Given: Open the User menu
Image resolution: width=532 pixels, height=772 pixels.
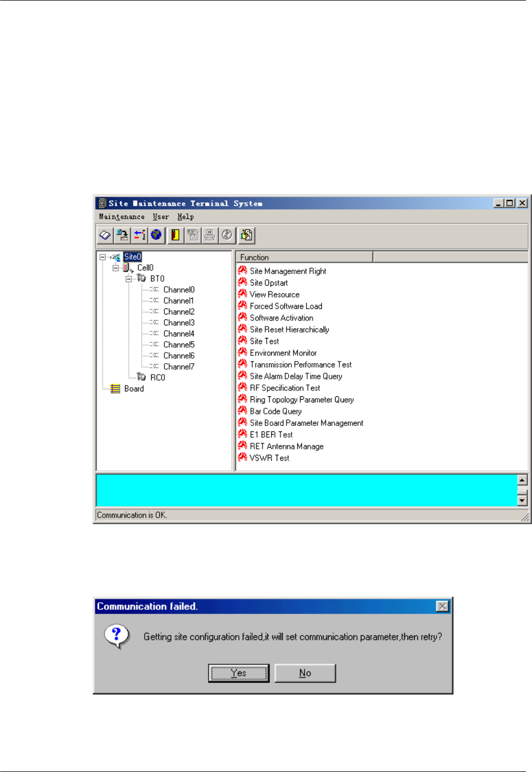Looking at the screenshot, I should pos(160,217).
